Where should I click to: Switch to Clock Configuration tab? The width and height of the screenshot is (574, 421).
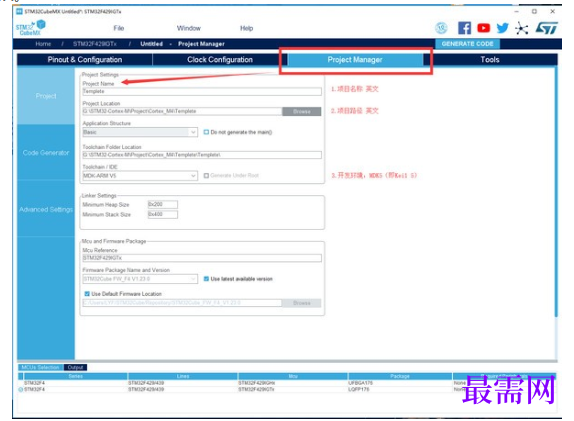pos(220,60)
